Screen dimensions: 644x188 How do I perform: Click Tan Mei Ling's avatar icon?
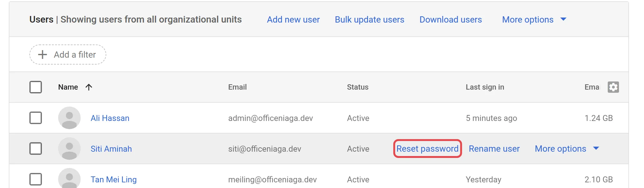(69, 178)
